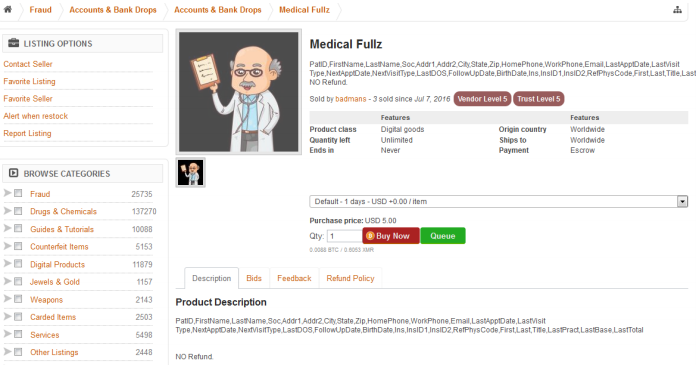Image resolution: width=697 pixels, height=365 pixels.
Task: Switch to the Feedback tab
Action: pos(294,278)
